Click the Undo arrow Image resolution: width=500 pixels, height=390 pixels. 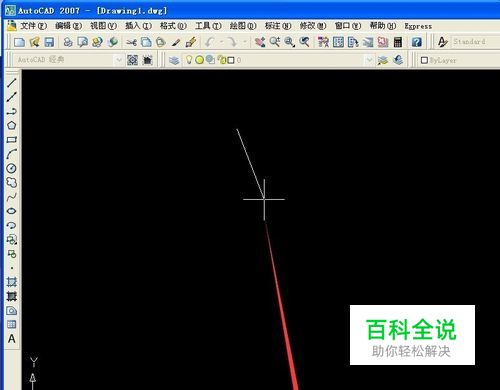(x=210, y=42)
